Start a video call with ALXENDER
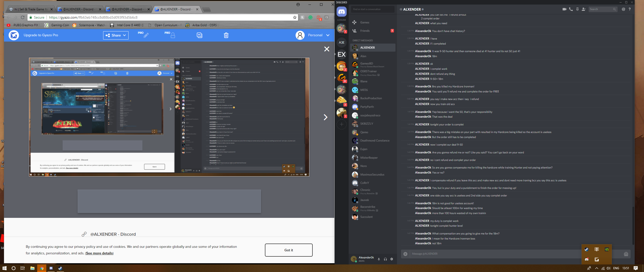 coord(564,9)
